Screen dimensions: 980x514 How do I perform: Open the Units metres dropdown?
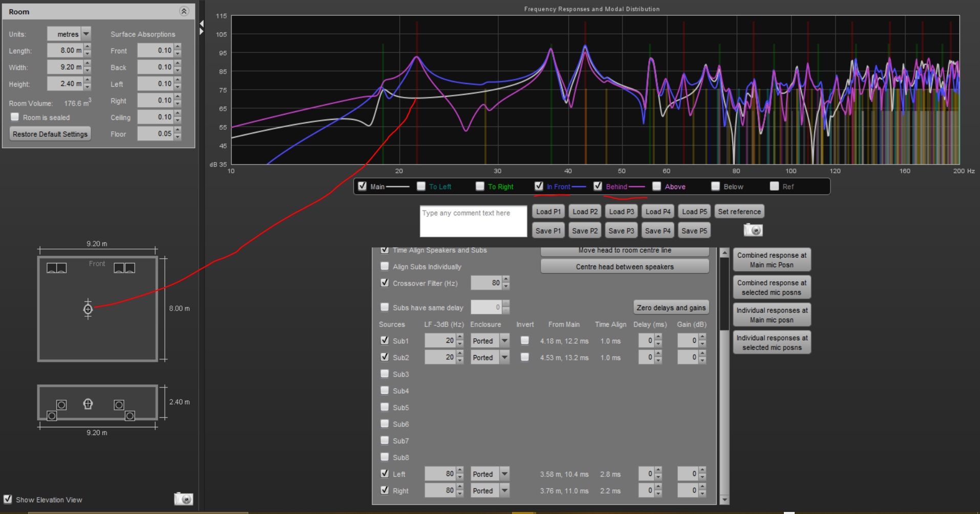click(86, 34)
